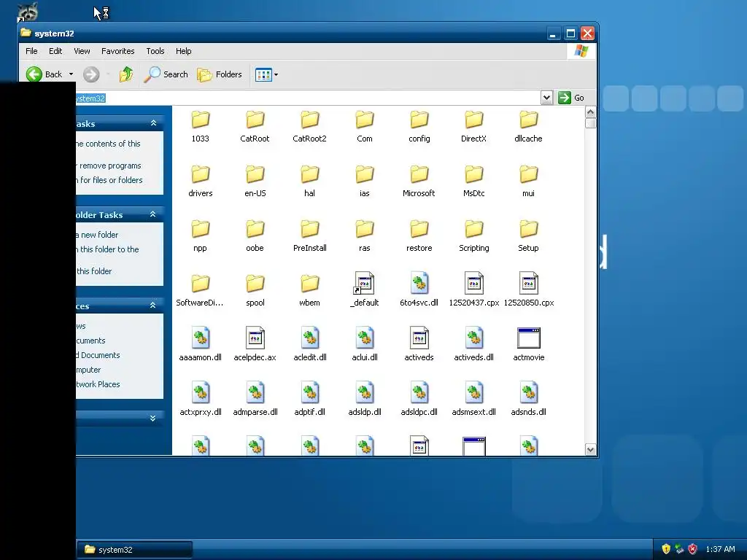Select the admparse.dll file

(255, 400)
